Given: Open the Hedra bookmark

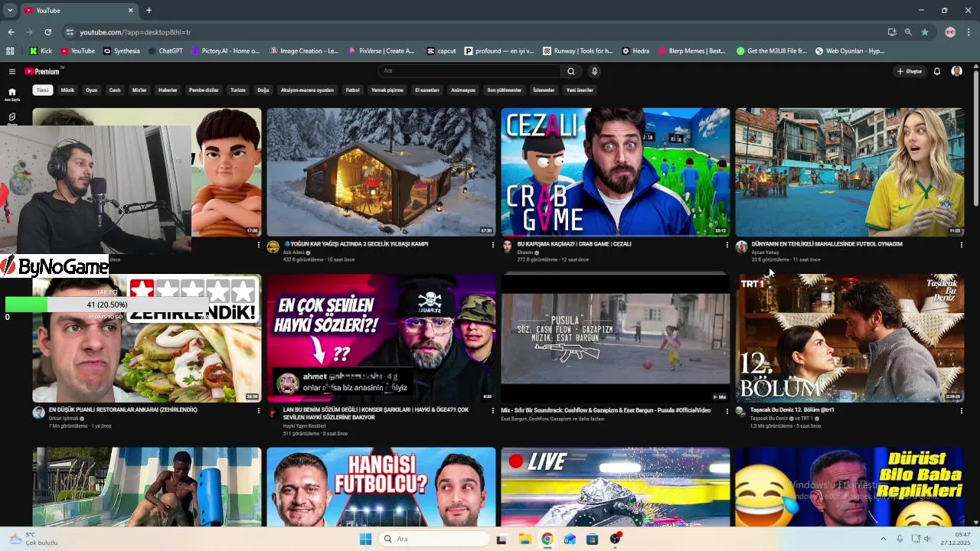Looking at the screenshot, I should (x=635, y=51).
